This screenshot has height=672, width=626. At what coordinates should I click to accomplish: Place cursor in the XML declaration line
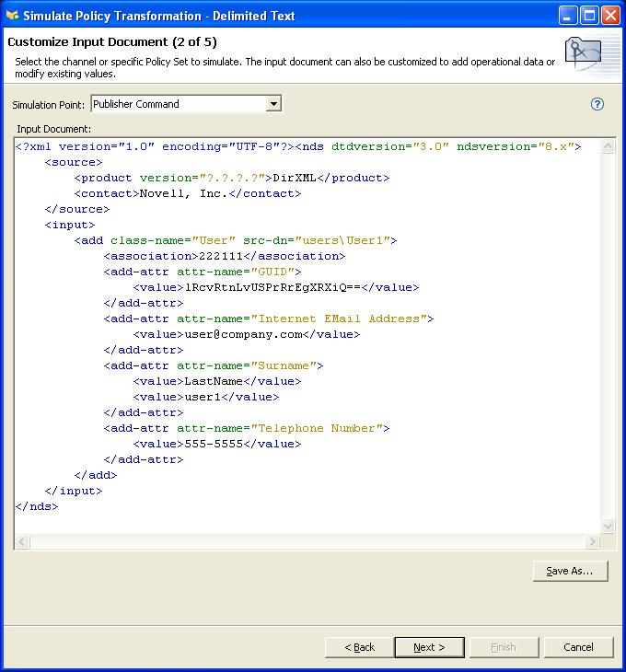click(x=298, y=146)
